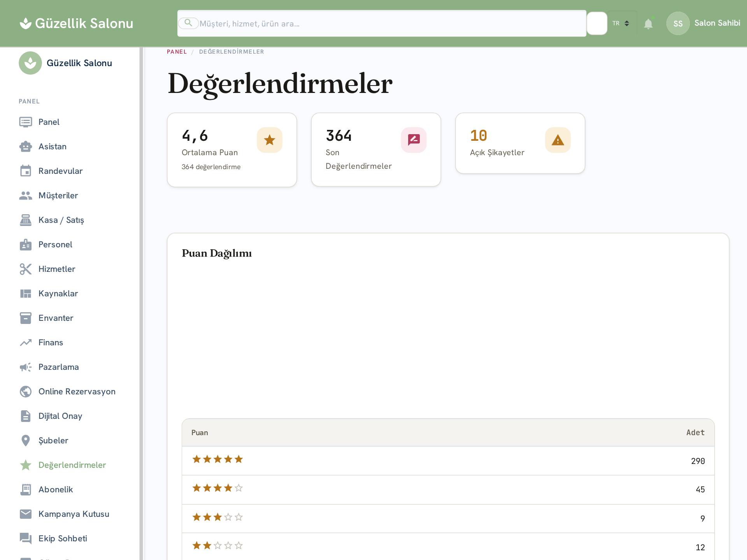The height and width of the screenshot is (560, 747).
Task: Click the Güzellik Salonu header logo
Action: [76, 23]
